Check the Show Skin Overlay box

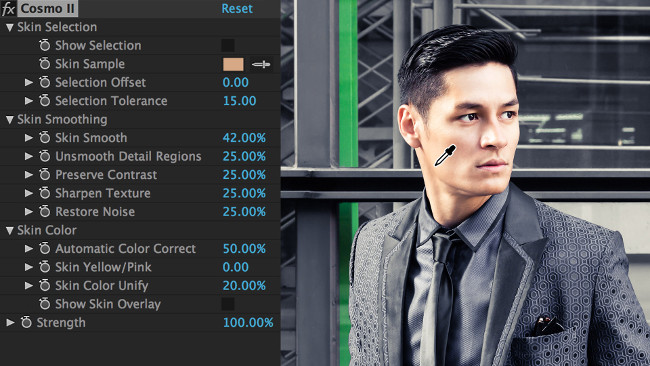[x=228, y=304]
